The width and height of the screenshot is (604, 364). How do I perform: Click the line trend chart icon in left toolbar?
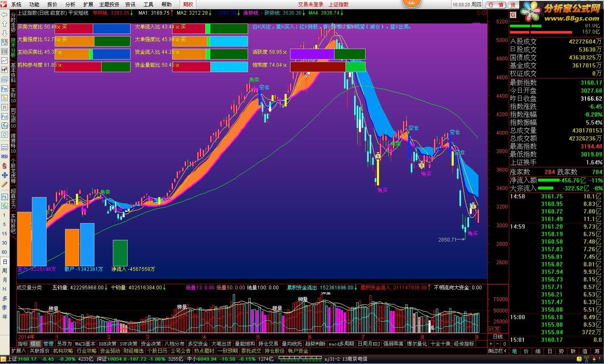click(x=5, y=61)
